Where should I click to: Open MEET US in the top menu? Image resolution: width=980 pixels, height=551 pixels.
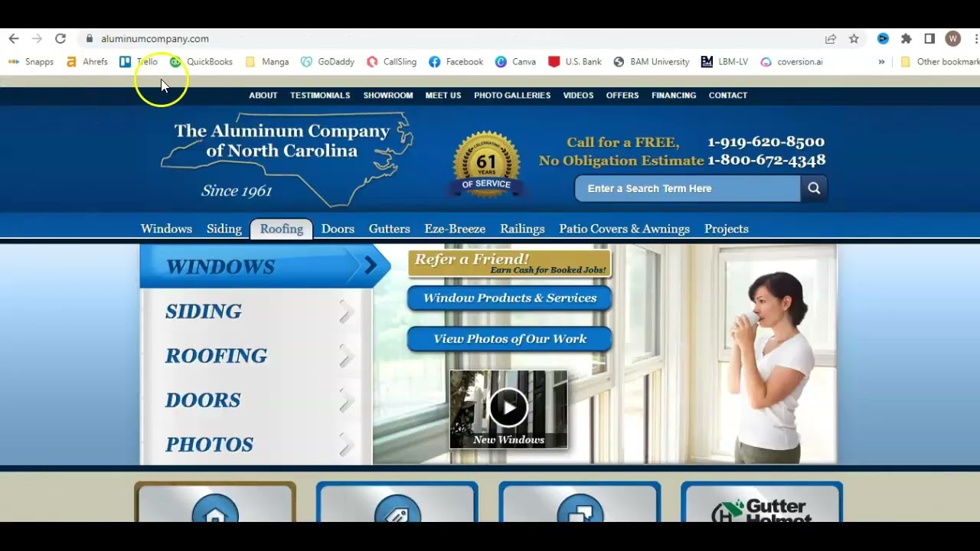[x=443, y=95]
